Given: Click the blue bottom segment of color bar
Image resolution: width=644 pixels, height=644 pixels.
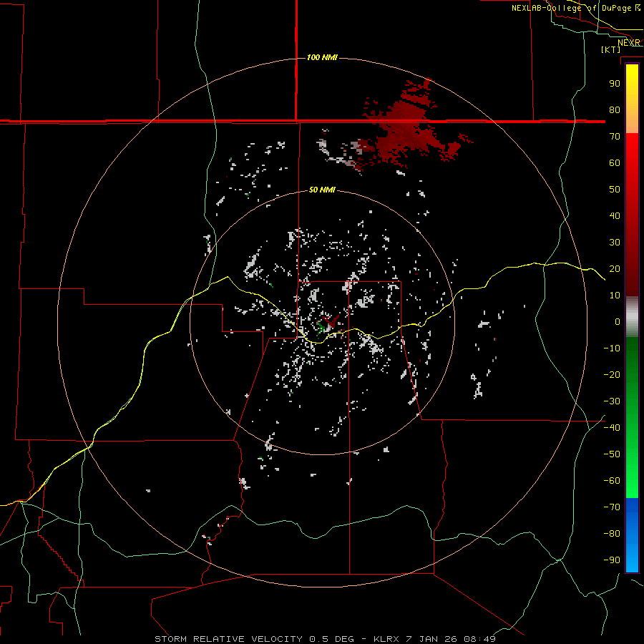Looking at the screenshot, I should click(632, 535).
